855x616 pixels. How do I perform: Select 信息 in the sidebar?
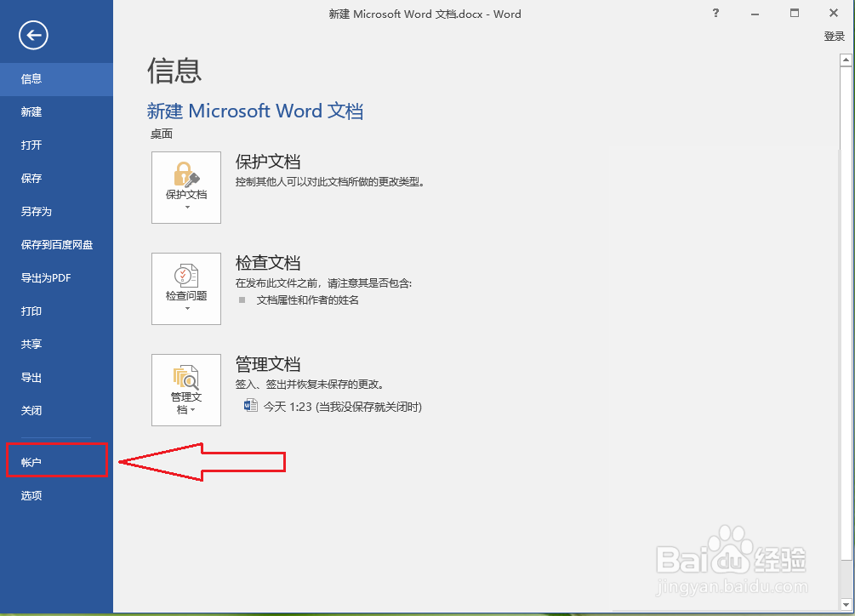point(57,79)
